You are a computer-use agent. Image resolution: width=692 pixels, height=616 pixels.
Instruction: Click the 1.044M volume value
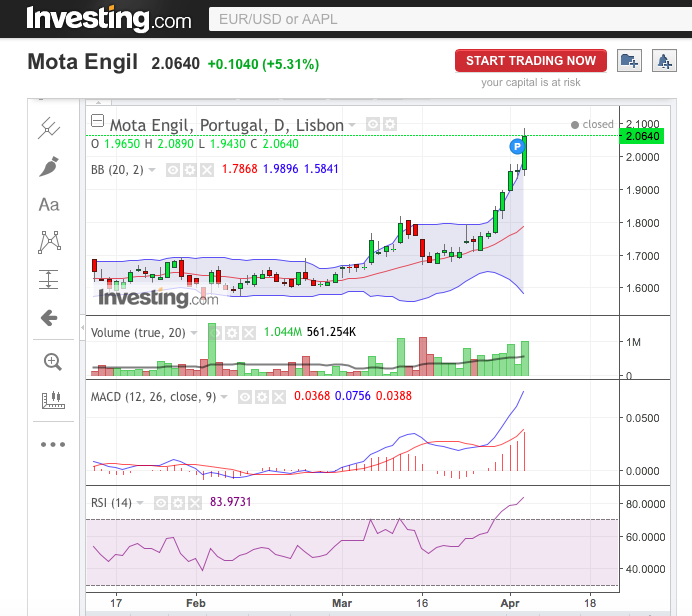click(283, 332)
